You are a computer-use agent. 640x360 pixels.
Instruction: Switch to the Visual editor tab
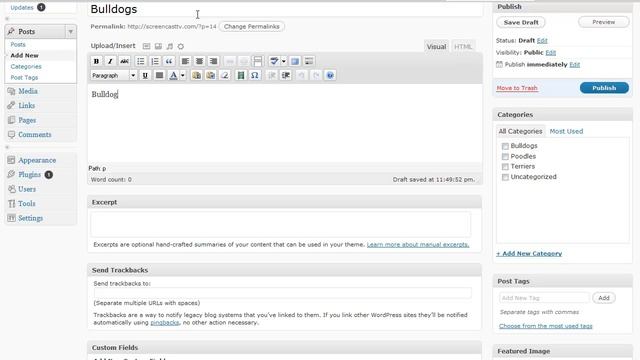click(x=436, y=47)
